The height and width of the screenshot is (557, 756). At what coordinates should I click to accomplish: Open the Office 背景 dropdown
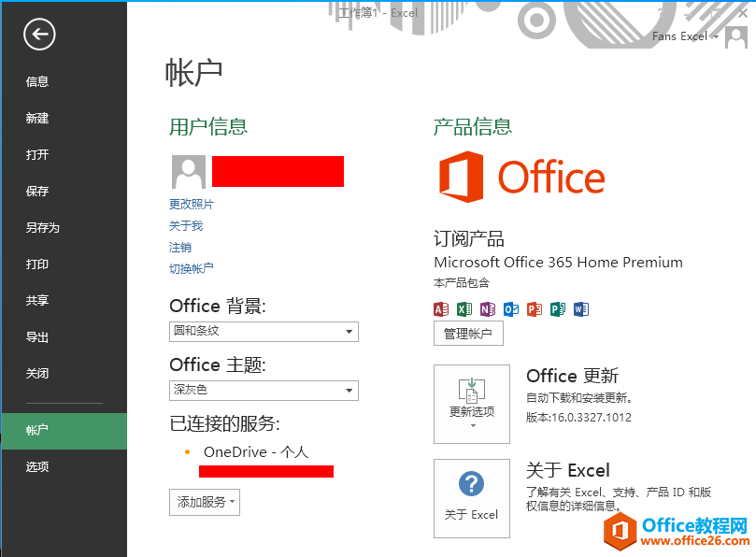point(264,332)
